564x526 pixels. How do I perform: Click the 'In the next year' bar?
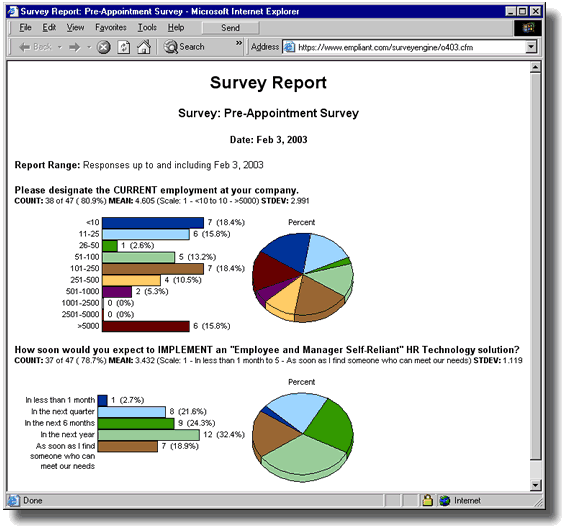pyautogui.click(x=149, y=435)
